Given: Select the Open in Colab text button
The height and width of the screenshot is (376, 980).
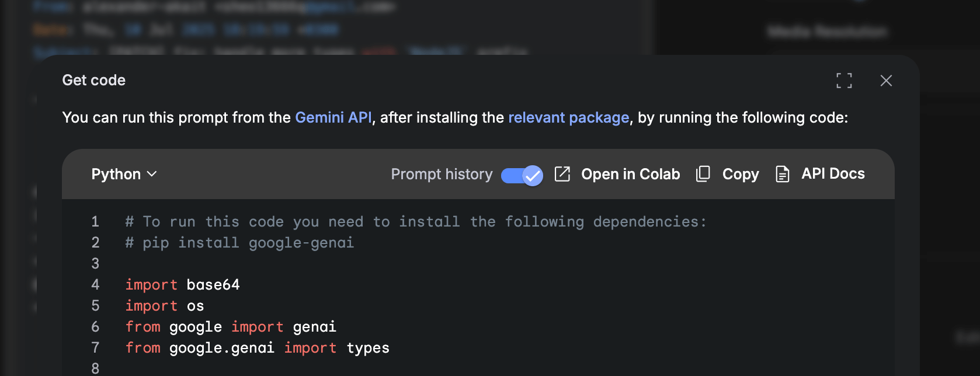Looking at the screenshot, I should [x=630, y=174].
